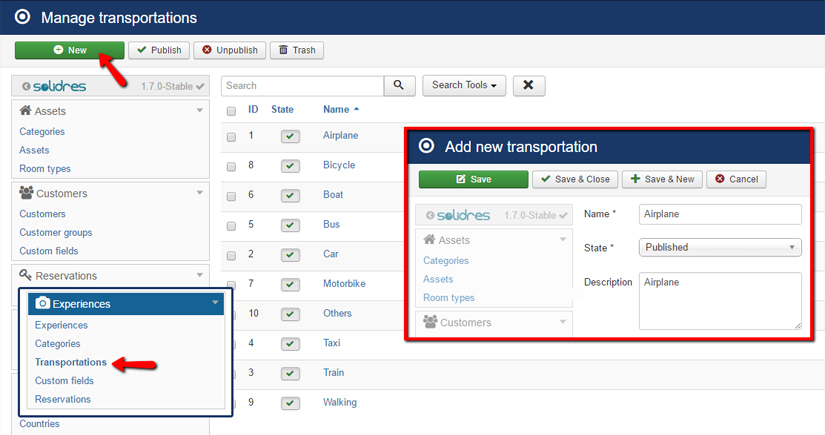Open the Search Tools dropdown
This screenshot has width=825, height=435.
pyautogui.click(x=464, y=85)
